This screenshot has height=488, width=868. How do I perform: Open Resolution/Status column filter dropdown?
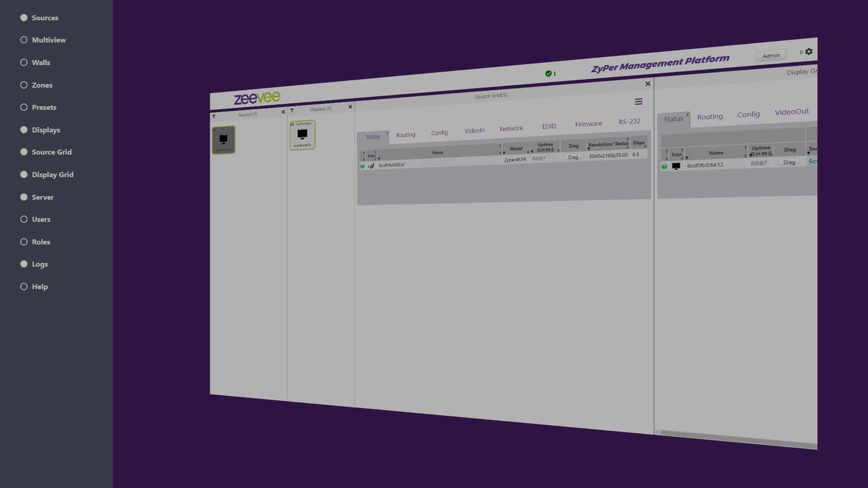pyautogui.click(x=589, y=149)
